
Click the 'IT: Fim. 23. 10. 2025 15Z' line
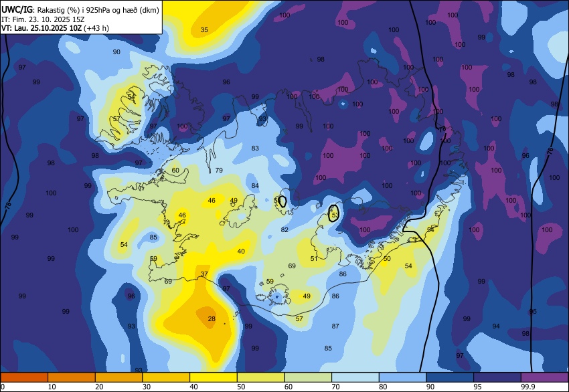click(43, 19)
